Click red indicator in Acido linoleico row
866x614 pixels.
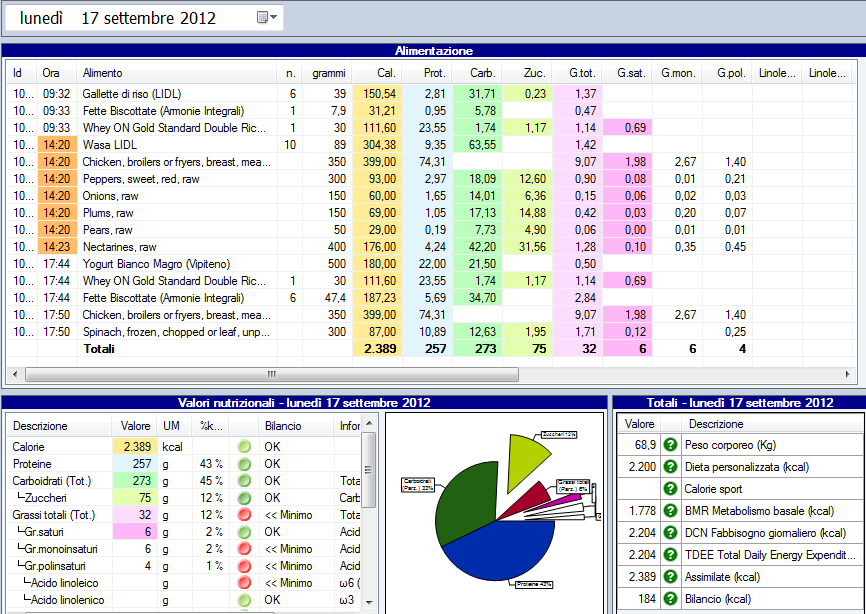click(243, 583)
